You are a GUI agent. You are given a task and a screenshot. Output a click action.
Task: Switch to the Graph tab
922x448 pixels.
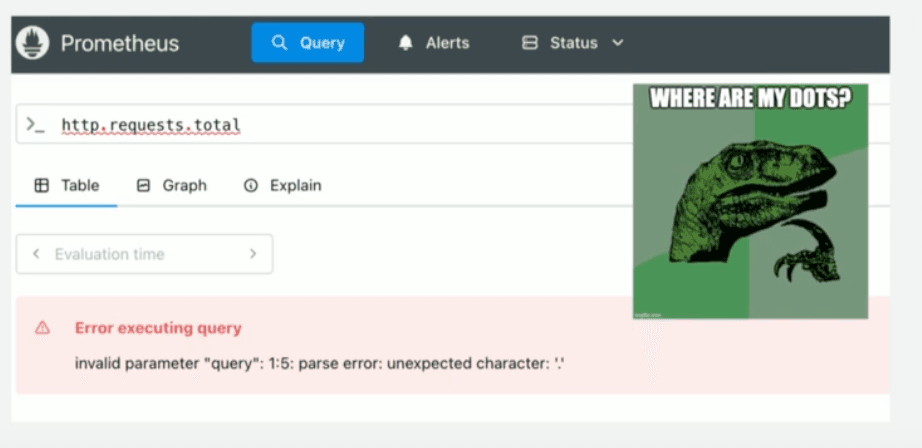pyautogui.click(x=172, y=186)
